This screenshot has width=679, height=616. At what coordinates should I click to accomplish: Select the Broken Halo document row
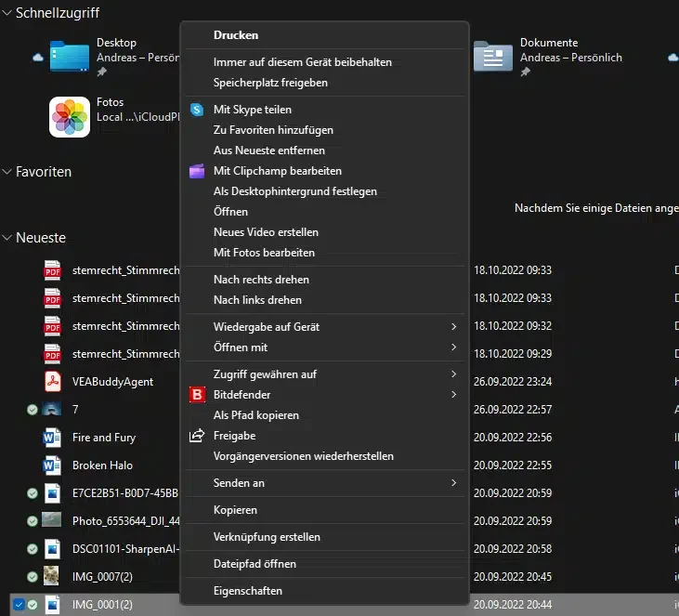[102, 465]
